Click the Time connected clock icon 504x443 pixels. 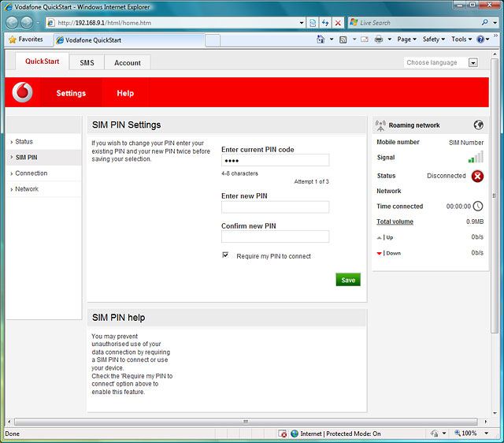point(477,207)
